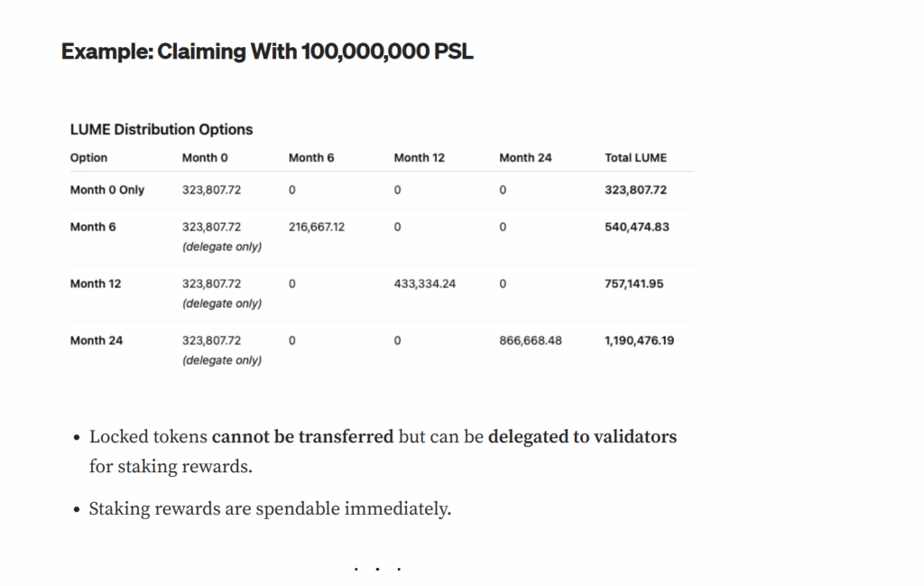
Task: Click the "Month 6" column header
Action: tap(311, 157)
